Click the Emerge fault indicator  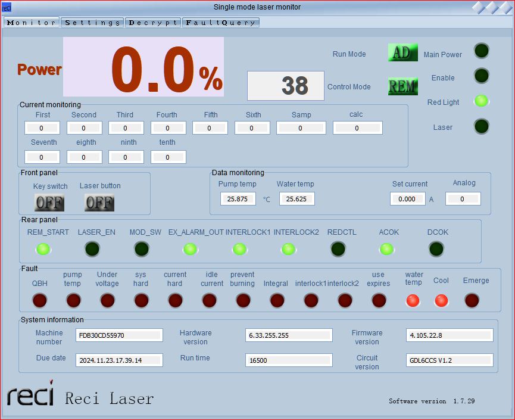tap(472, 301)
